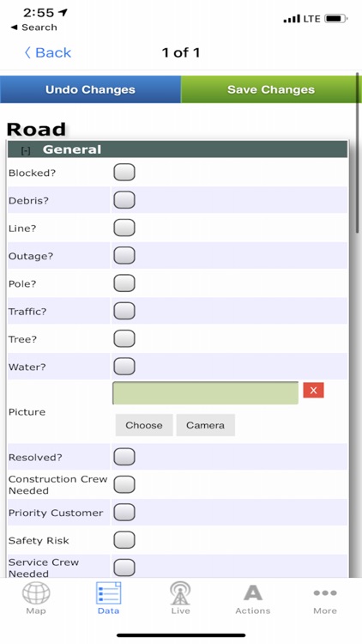
Task: Tap the Back chevron icon
Action: click(x=27, y=52)
